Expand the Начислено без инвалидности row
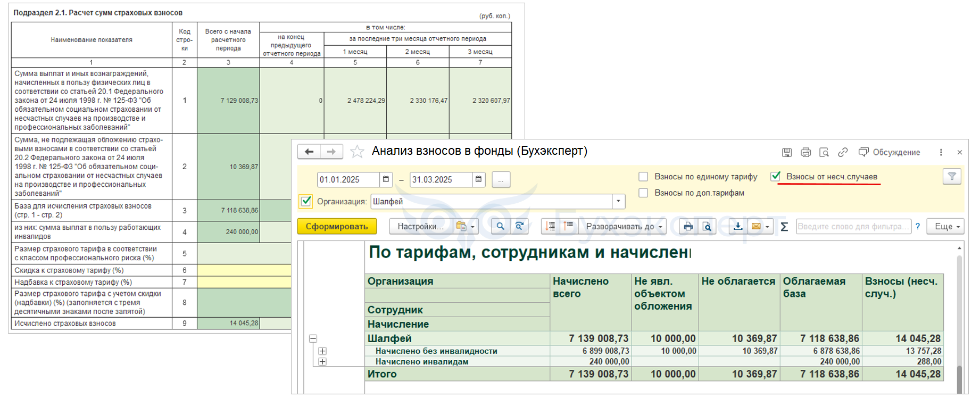This screenshot has height=397, width=980. 322,351
